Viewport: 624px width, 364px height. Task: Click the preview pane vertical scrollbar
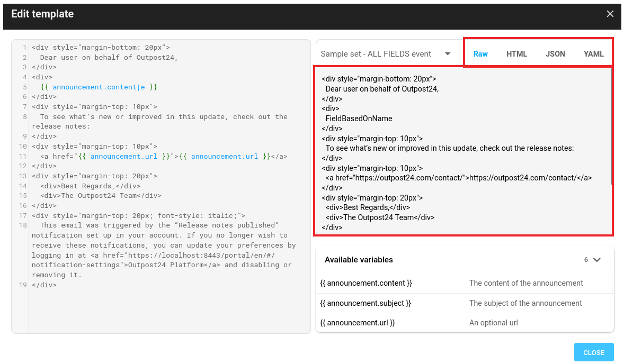[x=611, y=127]
